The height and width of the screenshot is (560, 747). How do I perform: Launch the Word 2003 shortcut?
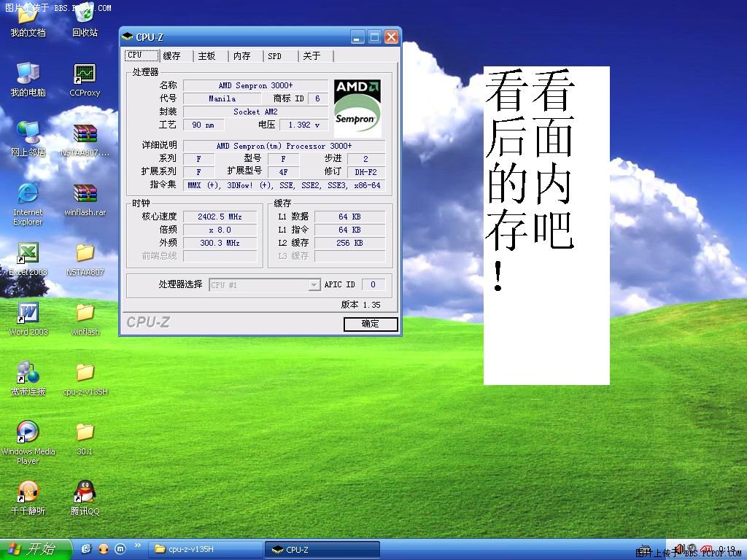pyautogui.click(x=28, y=319)
